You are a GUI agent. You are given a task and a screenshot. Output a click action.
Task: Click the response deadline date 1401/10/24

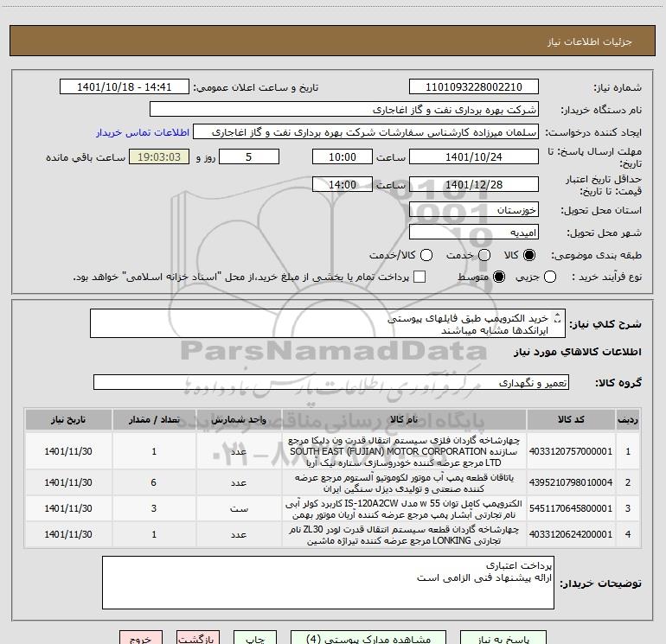pos(474,157)
